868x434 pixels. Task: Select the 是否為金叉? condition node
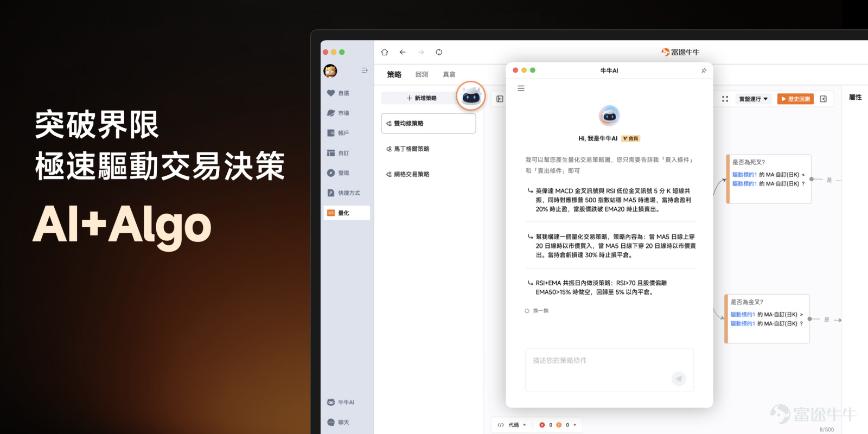767,319
